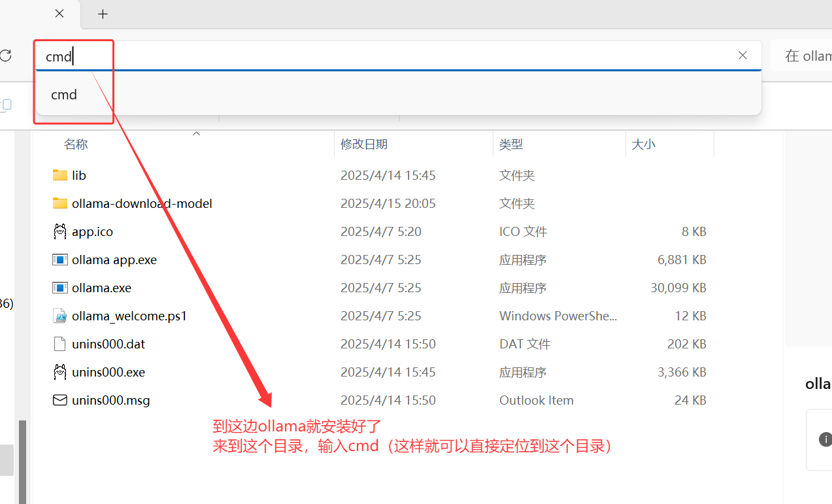
Task: Select the app.ico file name
Action: pyautogui.click(x=93, y=231)
